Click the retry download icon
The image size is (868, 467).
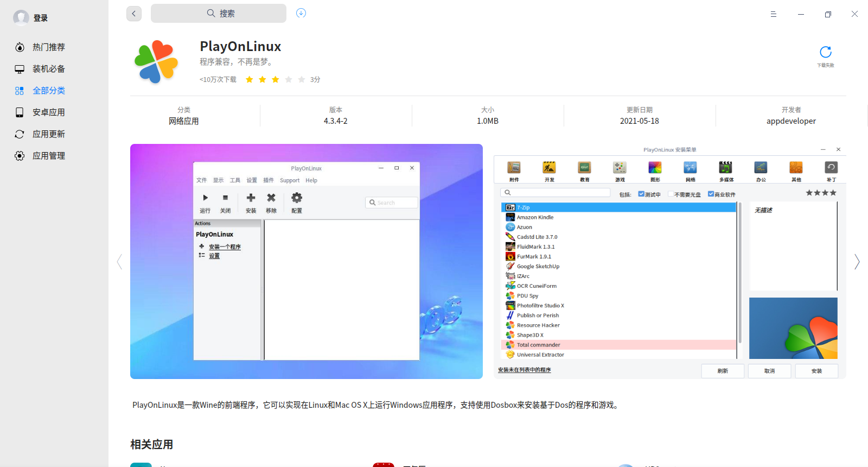825,53
